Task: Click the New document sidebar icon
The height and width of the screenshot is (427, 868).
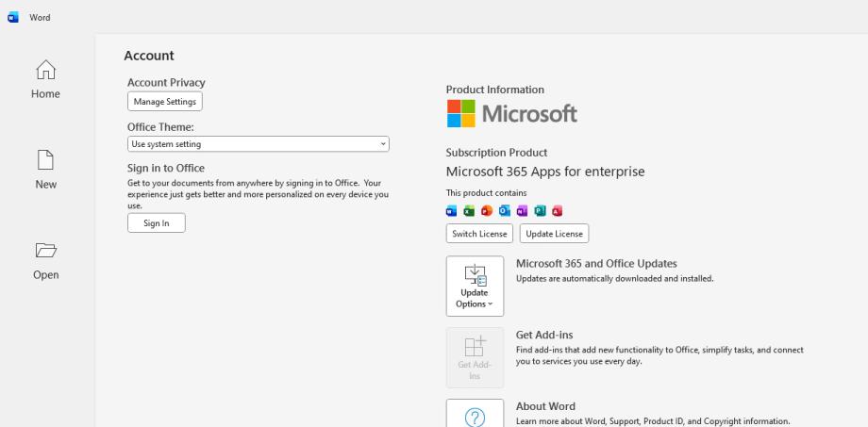Action: point(45,170)
